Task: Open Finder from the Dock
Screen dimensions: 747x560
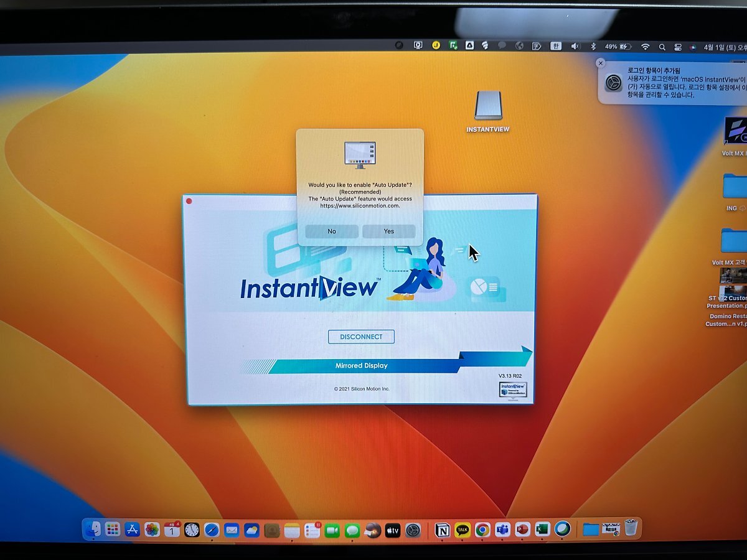Action: click(x=93, y=530)
